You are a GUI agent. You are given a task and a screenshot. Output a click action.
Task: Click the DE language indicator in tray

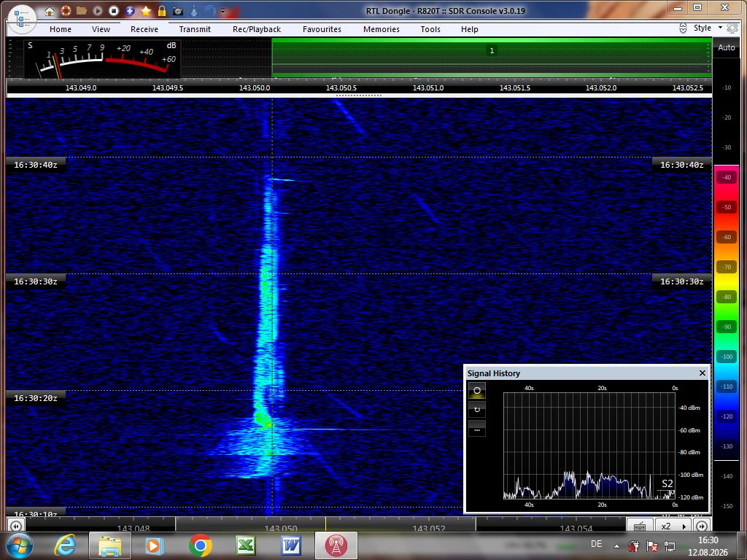(596, 544)
